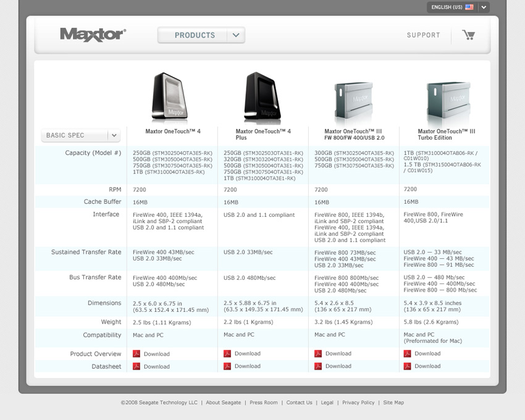Click '320GB (STM303204OTA3E1-RK)' capacity entry
The height and width of the screenshot is (420, 525).
(x=263, y=159)
